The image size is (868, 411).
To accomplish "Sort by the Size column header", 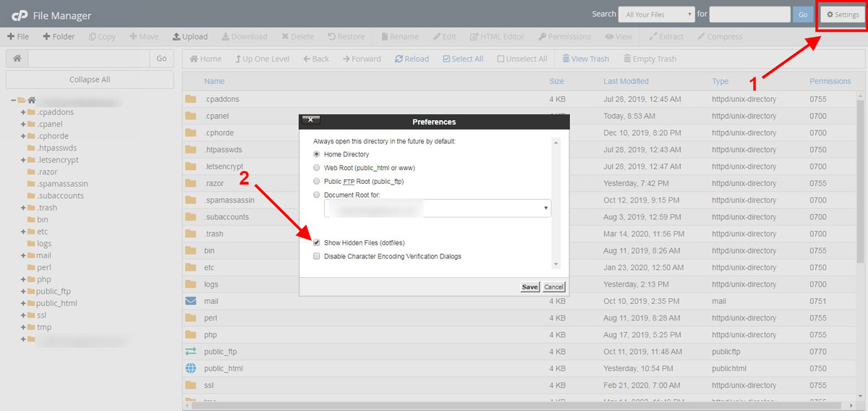I will tap(556, 81).
